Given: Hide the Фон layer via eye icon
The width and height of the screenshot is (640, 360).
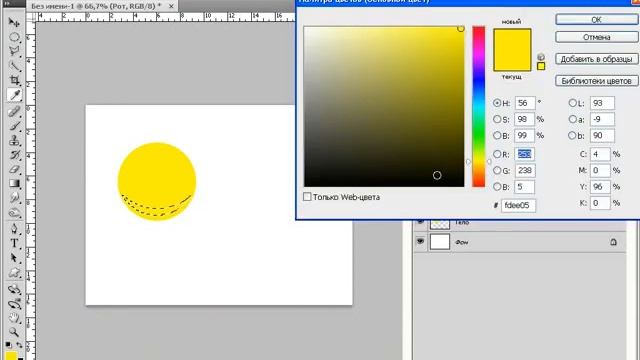Looking at the screenshot, I should point(420,241).
